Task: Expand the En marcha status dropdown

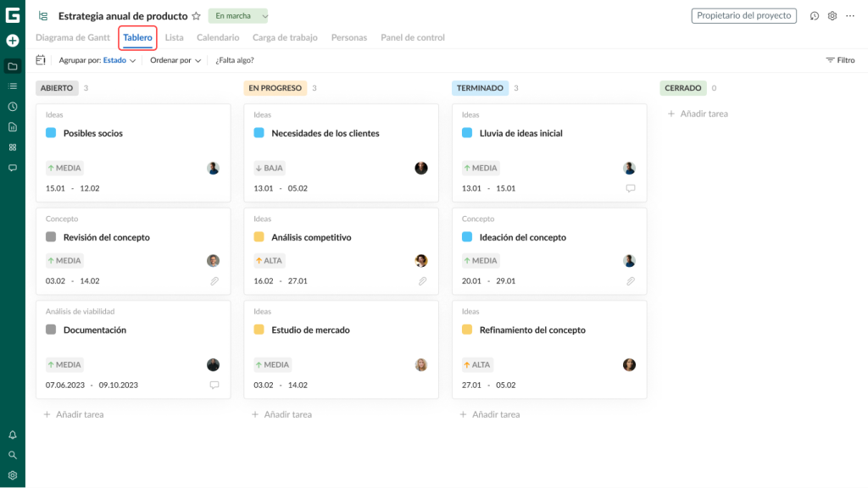Action: pos(238,16)
